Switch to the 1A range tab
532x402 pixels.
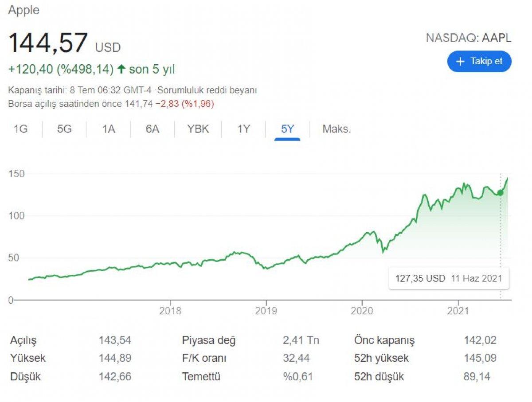tap(109, 129)
